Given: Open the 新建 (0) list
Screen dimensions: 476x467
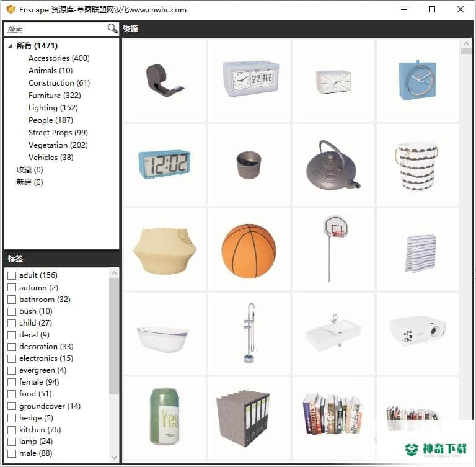Looking at the screenshot, I should [x=30, y=182].
